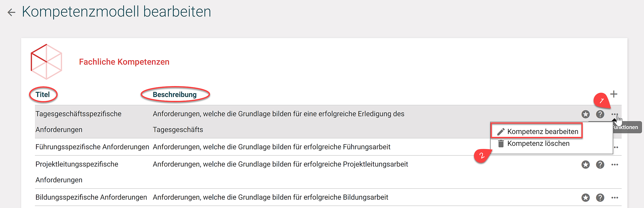Click the help icon for Tagesgeschäftsspezifische Anforderungen
This screenshot has width=644, height=208.
(x=600, y=114)
